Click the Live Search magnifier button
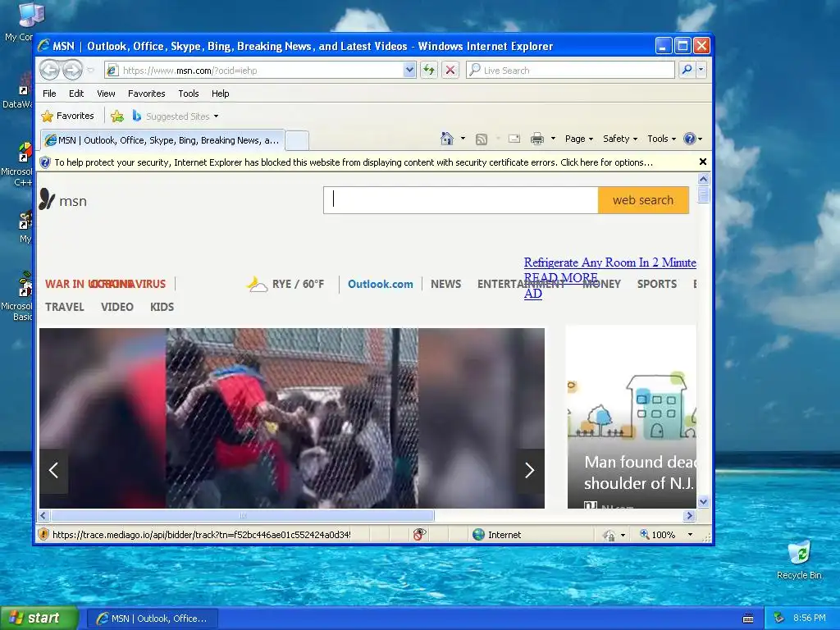840x630 pixels. [x=687, y=71]
